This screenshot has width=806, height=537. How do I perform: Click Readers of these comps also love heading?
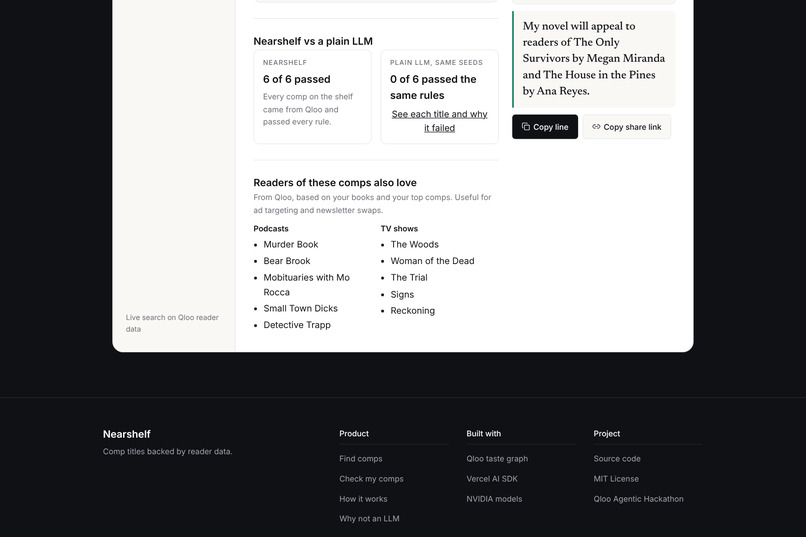[x=335, y=182]
